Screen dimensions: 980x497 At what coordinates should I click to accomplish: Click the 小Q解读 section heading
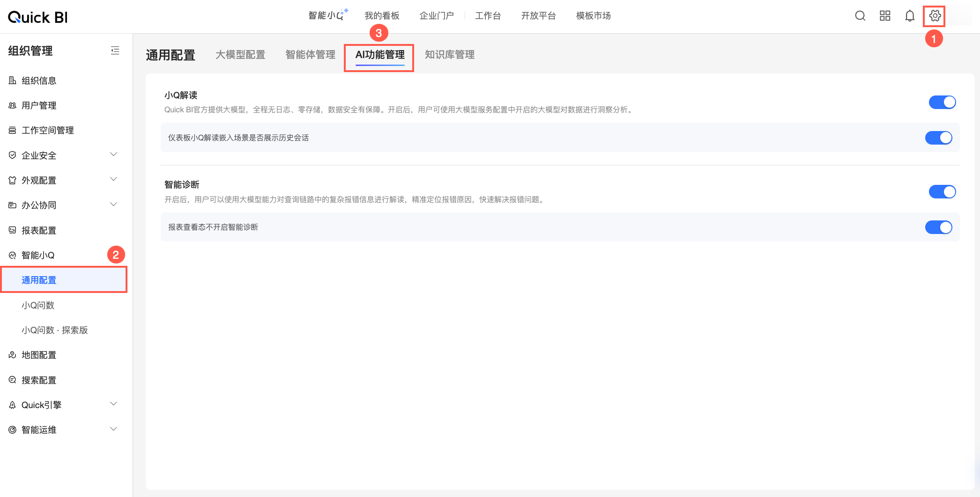click(181, 95)
